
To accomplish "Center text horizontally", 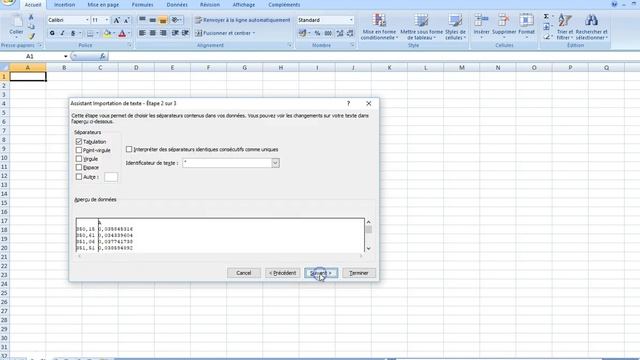I will [x=152, y=33].
